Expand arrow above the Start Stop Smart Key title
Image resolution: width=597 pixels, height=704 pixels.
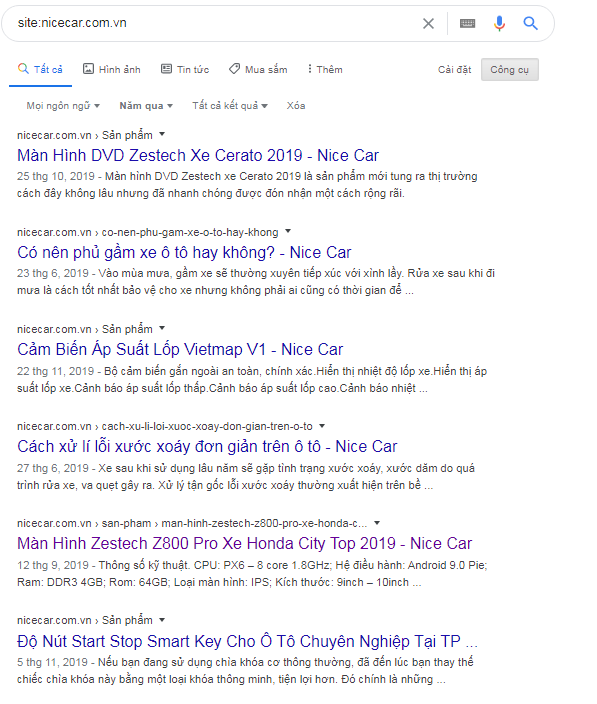click(x=162, y=619)
